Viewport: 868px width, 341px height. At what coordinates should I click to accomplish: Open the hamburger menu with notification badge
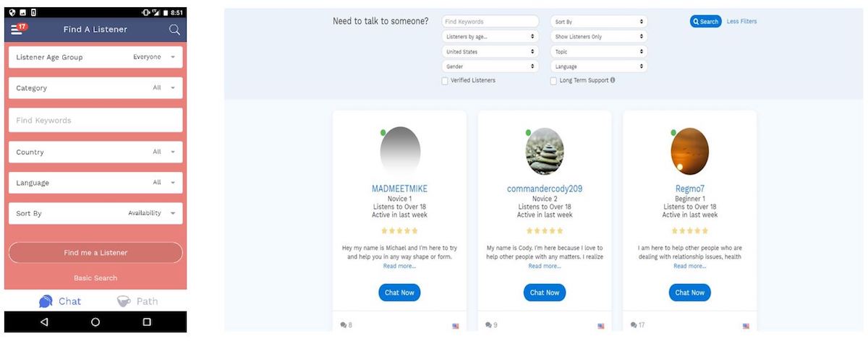pyautogui.click(x=18, y=29)
